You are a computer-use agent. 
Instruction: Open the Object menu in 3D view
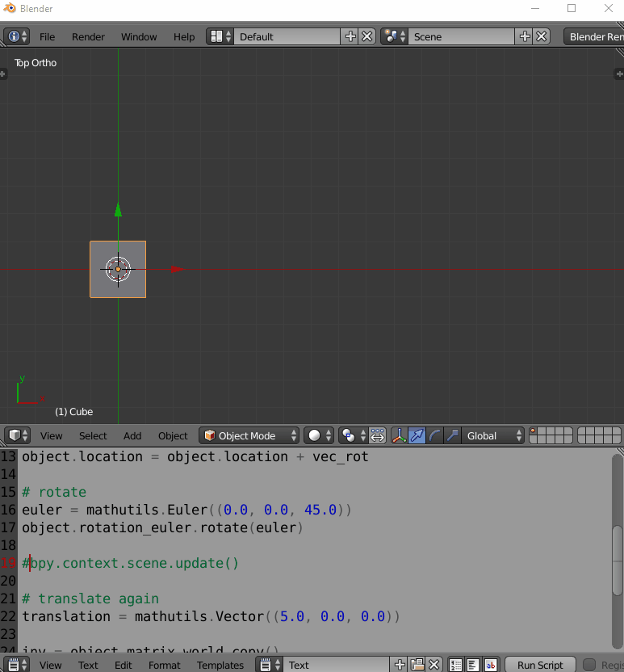tap(173, 436)
